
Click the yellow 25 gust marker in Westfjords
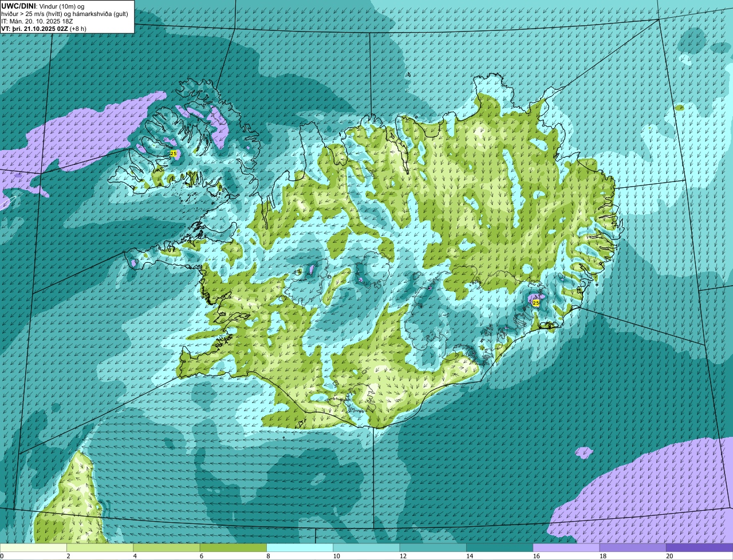pos(174,153)
